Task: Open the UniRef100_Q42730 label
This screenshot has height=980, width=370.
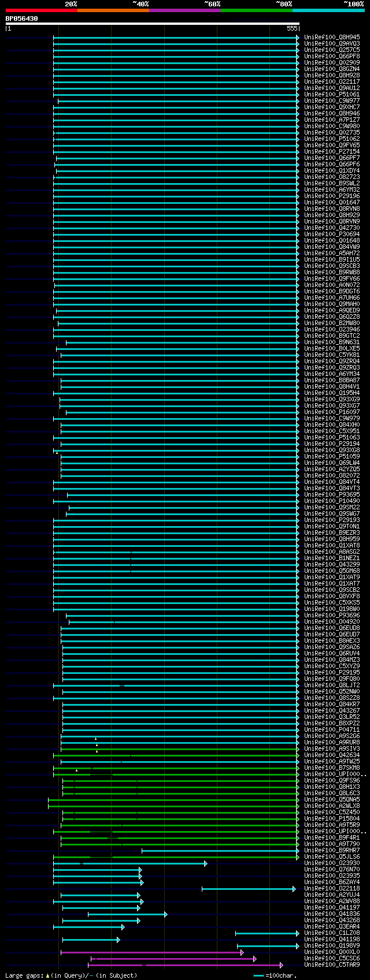Action: (x=332, y=228)
